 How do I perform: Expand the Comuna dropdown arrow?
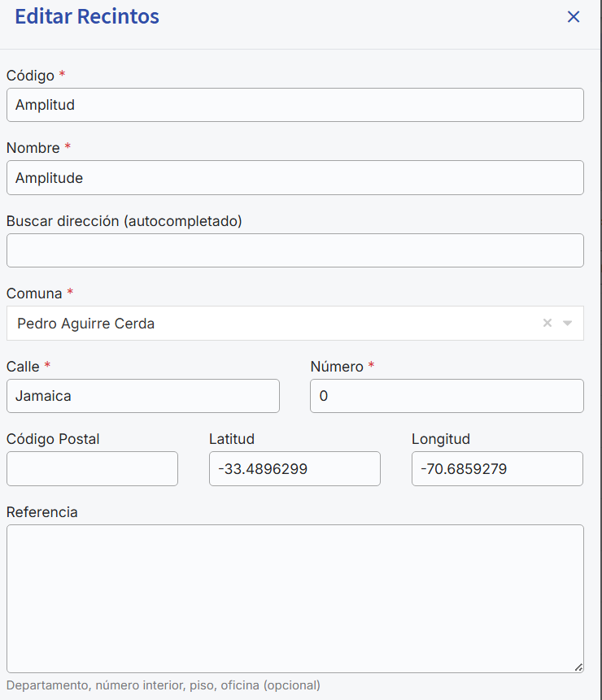pyautogui.click(x=568, y=323)
